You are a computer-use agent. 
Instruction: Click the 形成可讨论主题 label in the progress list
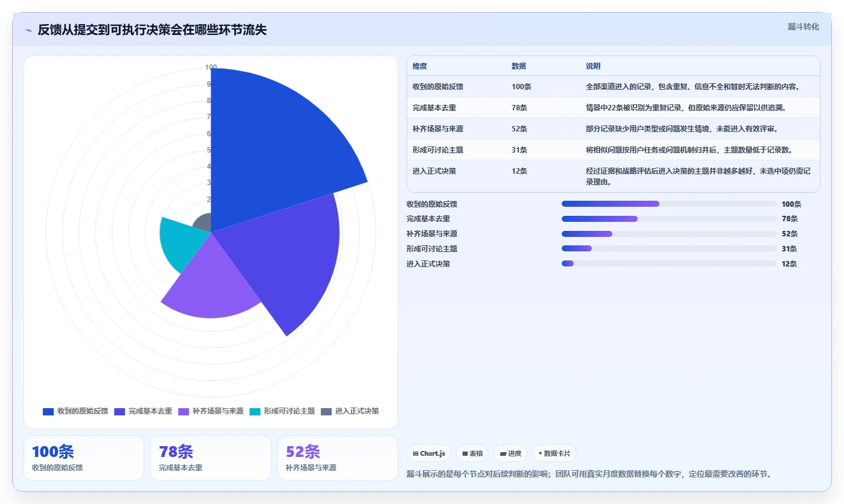(x=432, y=248)
